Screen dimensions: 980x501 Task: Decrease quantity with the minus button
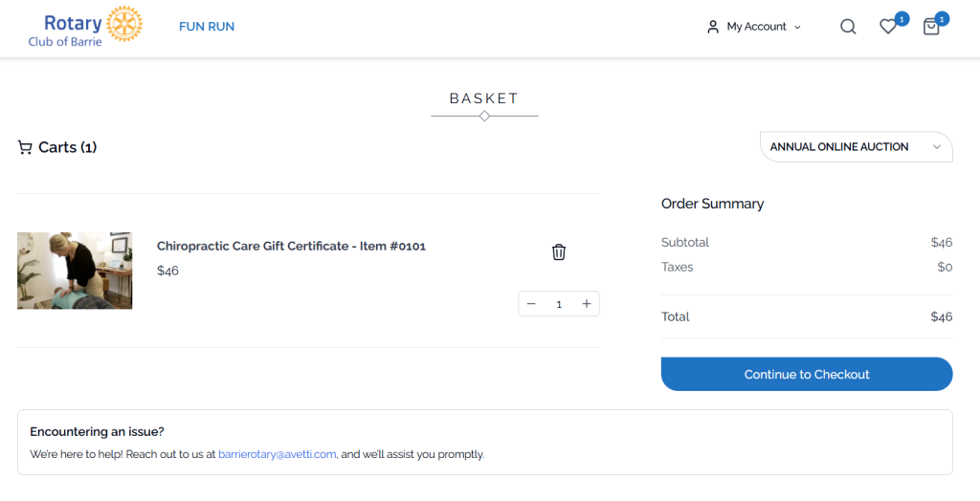[531, 304]
